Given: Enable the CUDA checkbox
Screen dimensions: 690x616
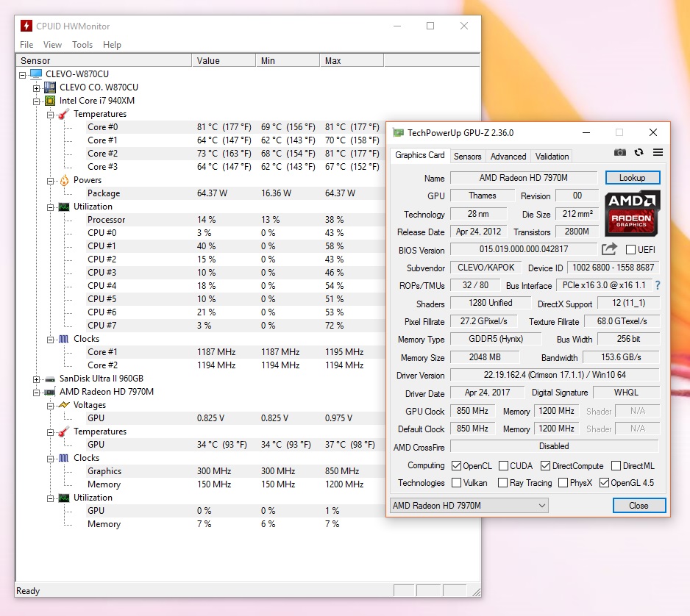Looking at the screenshot, I should [x=504, y=465].
